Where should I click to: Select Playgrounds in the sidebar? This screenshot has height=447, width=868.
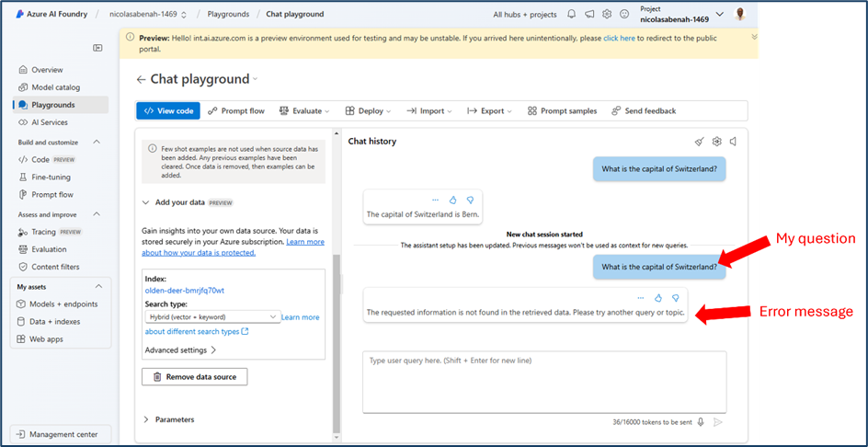[61, 105]
